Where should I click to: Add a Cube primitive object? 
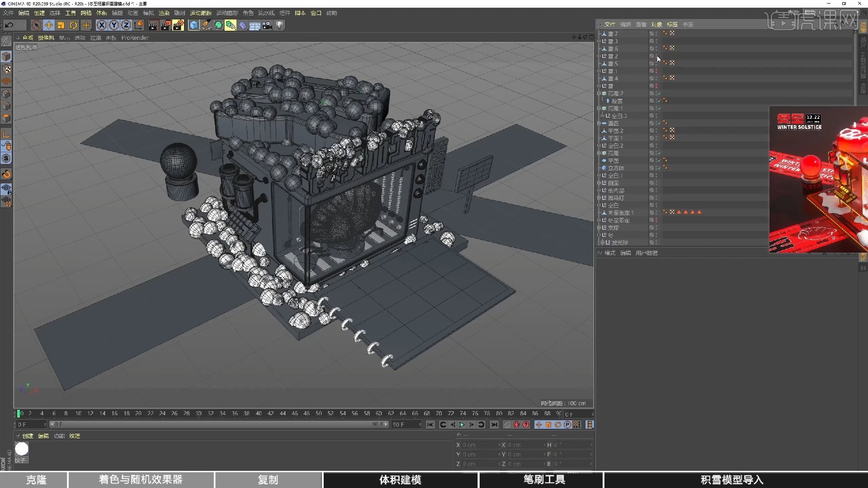194,25
